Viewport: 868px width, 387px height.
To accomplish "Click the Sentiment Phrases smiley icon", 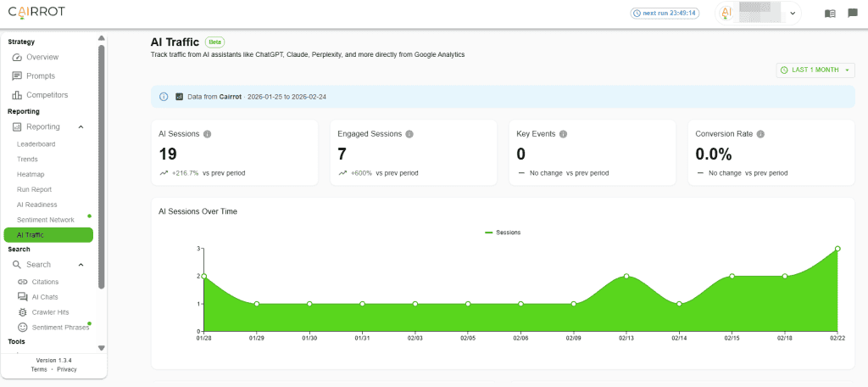I will [23, 327].
